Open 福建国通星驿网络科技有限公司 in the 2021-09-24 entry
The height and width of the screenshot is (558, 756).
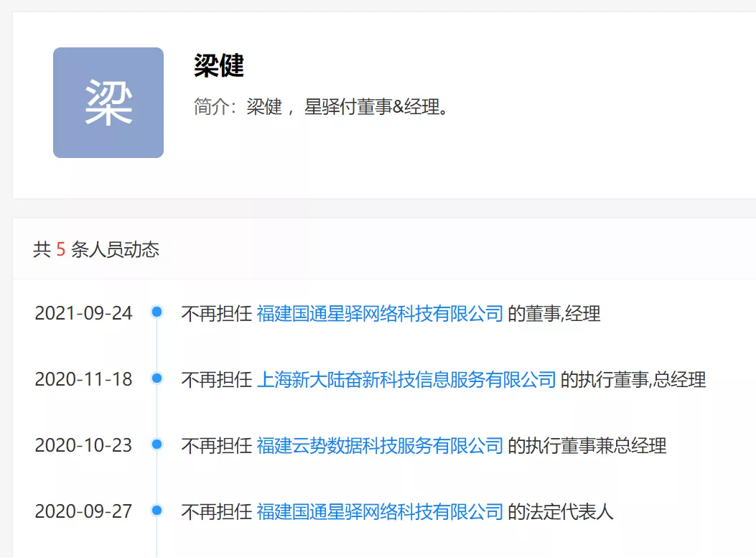[379, 313]
